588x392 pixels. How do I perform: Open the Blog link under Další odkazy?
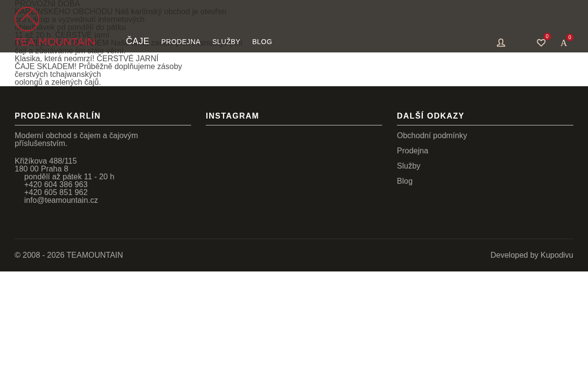click(405, 181)
